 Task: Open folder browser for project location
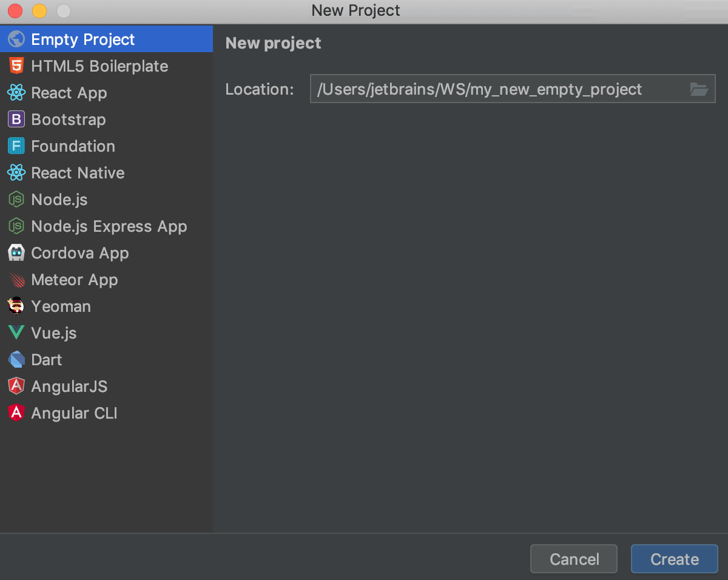point(699,89)
